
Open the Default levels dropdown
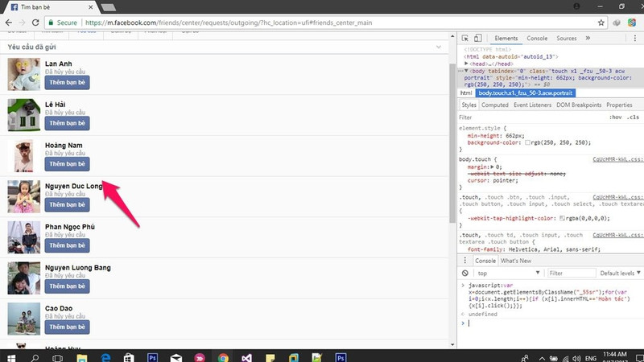click(x=620, y=274)
